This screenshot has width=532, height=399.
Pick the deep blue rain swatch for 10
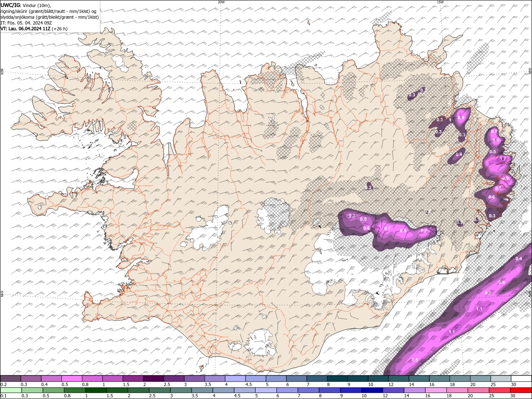[372, 390]
